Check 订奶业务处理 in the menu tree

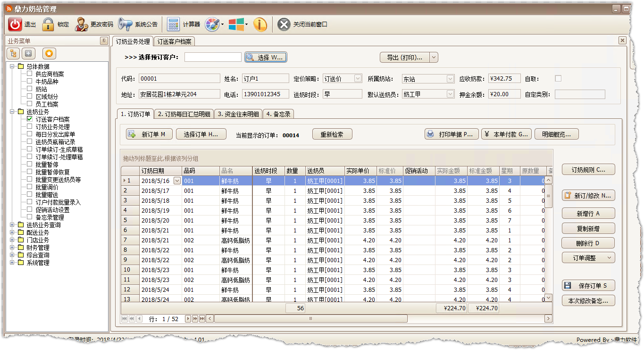click(x=30, y=127)
